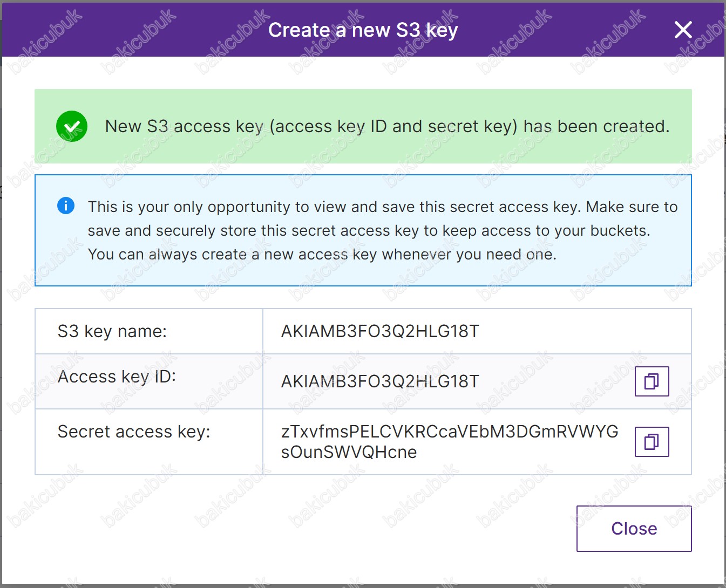Click the 'New S3 access key' success message

(387, 126)
